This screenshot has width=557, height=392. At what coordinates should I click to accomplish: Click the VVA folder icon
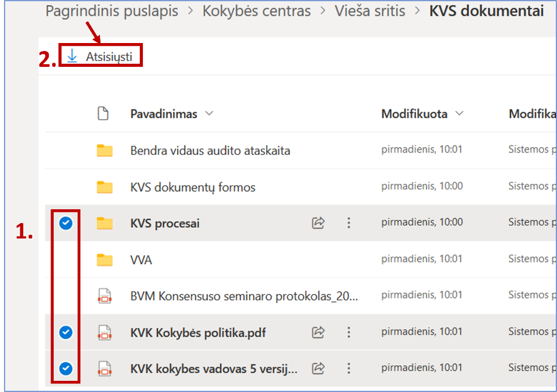pos(105,260)
